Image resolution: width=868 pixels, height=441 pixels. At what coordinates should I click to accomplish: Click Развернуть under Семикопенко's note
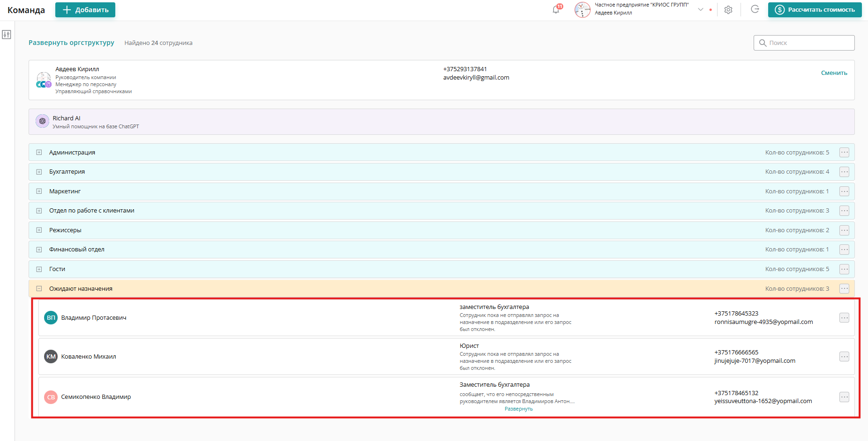(518, 409)
